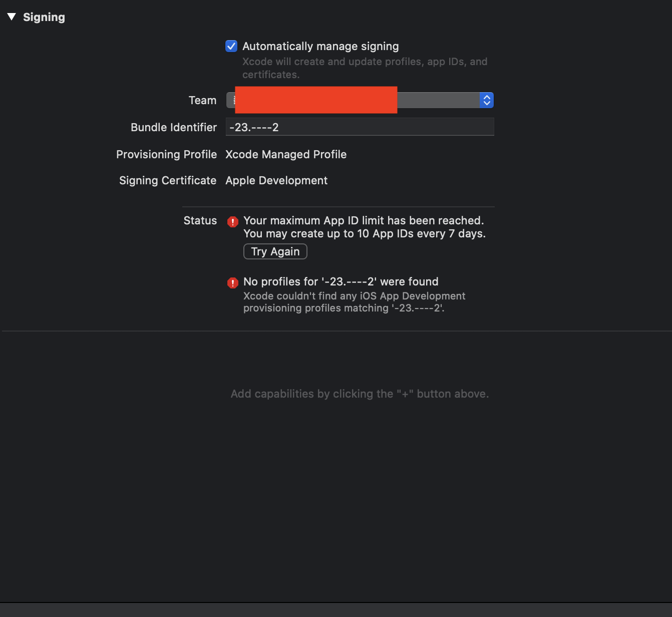672x617 pixels.
Task: Click the Bundle Identifier text field
Action: click(360, 127)
